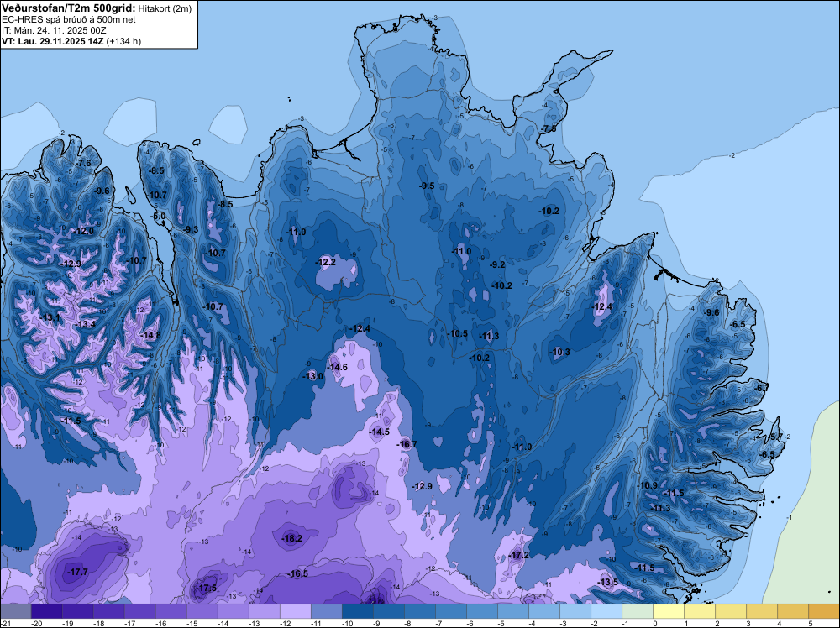This screenshot has width=840, height=628.
Task: Select the legend color swatch labeled -11
Action: pos(327,611)
